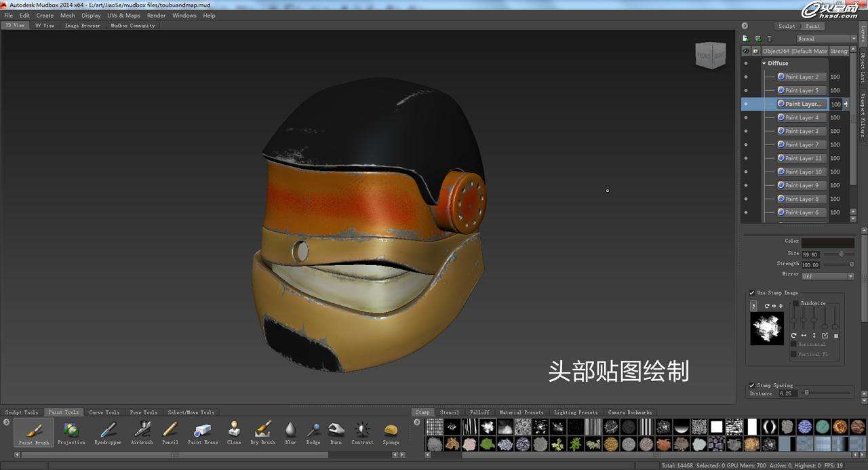Toggle the Stamp Spacing checkbox
This screenshot has height=470, width=868.
(751, 385)
